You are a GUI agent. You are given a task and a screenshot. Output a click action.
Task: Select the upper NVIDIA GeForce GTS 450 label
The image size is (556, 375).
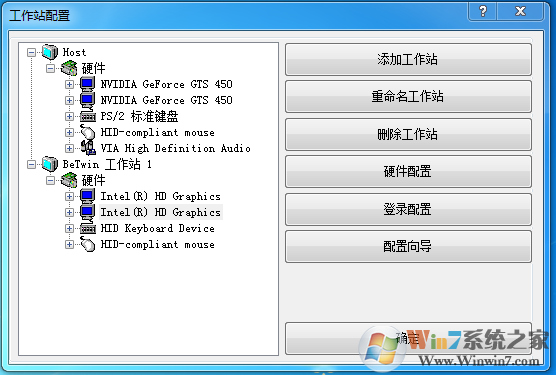[x=166, y=84]
